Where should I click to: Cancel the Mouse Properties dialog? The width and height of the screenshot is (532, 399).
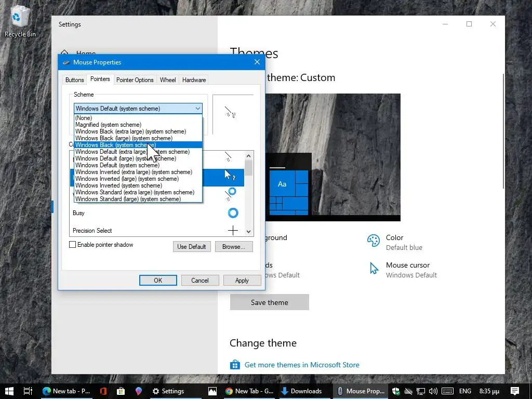[x=200, y=280]
